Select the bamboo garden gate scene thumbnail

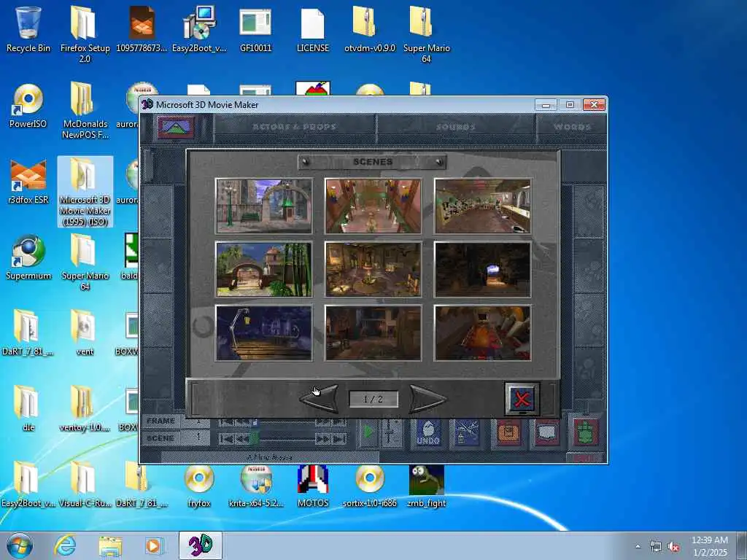click(x=264, y=270)
